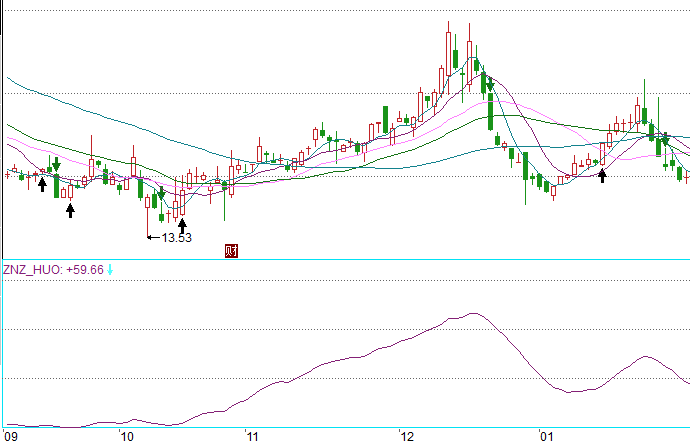Click the '01' month label on time axis
690x444 pixels.
[x=547, y=437]
